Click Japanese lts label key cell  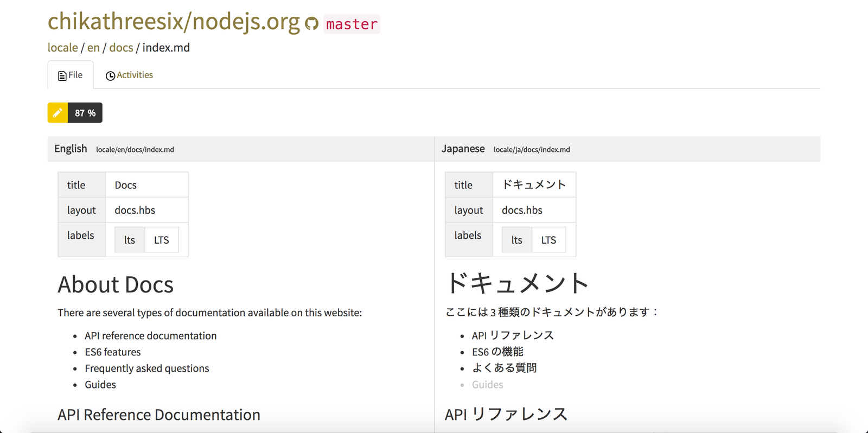coord(517,240)
